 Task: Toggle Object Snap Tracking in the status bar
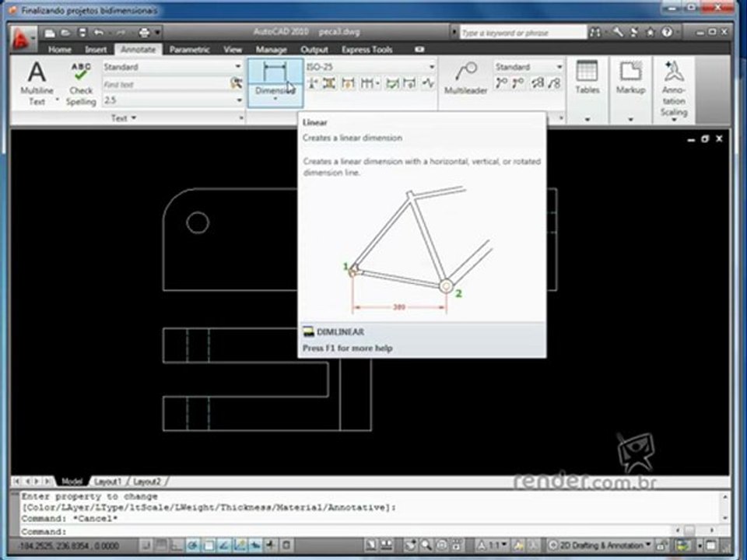tap(224, 545)
